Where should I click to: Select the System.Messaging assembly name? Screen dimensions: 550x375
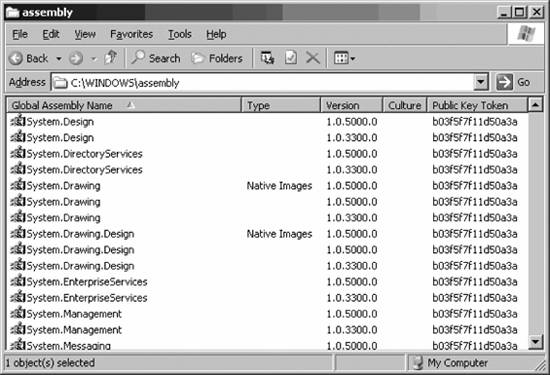(x=69, y=346)
